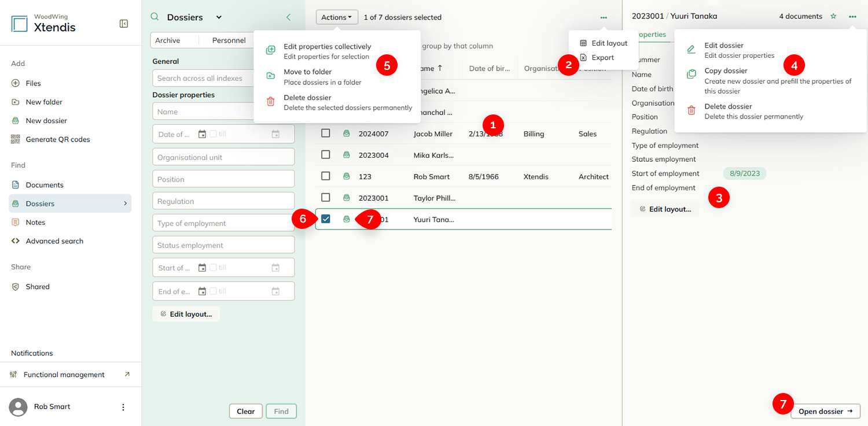Viewport: 868px width, 426px height.
Task: Click the 8/9/2023 start of employment value
Action: tap(745, 173)
